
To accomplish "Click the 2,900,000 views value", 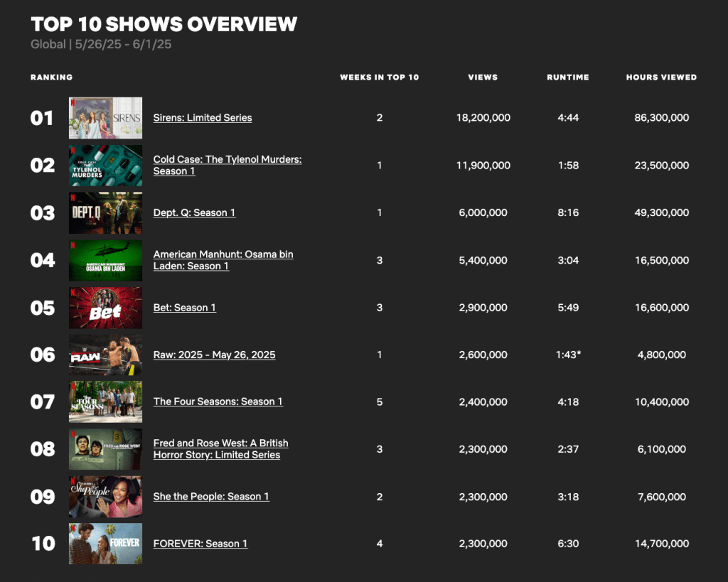I will click(483, 308).
